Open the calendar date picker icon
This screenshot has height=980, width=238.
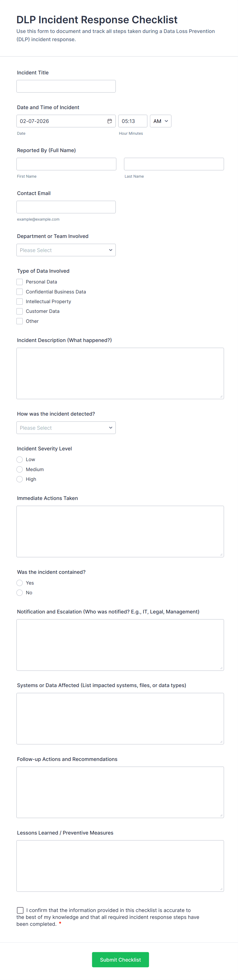(110, 121)
